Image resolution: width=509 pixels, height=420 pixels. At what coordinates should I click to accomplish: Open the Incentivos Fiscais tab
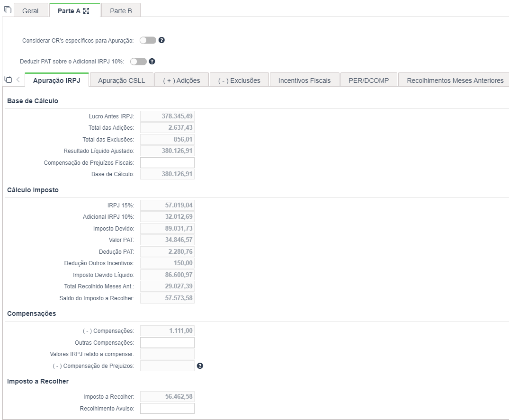coord(304,80)
